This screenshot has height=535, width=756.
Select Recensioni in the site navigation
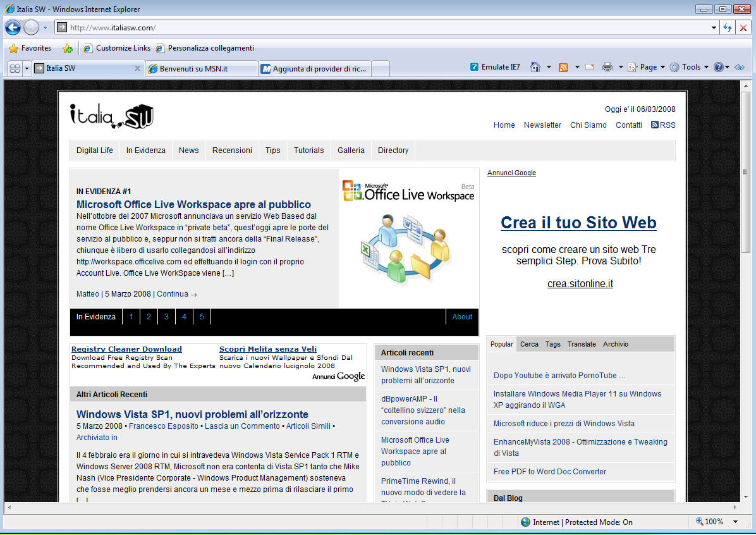point(232,151)
